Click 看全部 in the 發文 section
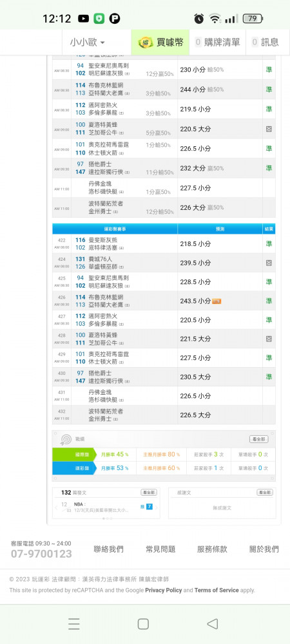The image size is (290, 644). pos(149,493)
